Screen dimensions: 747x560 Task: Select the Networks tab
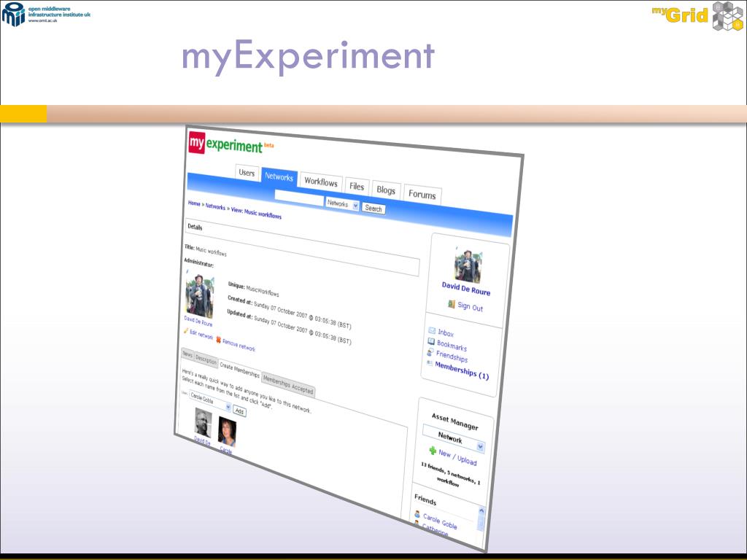(x=279, y=176)
